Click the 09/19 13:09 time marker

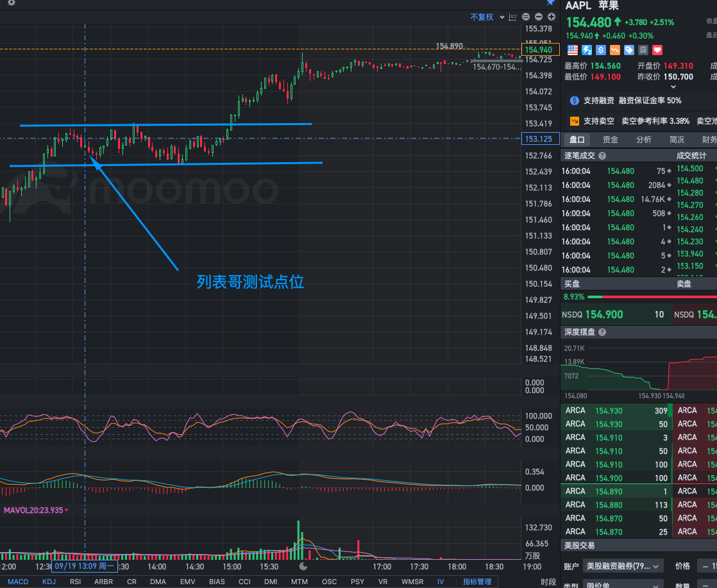click(x=85, y=566)
